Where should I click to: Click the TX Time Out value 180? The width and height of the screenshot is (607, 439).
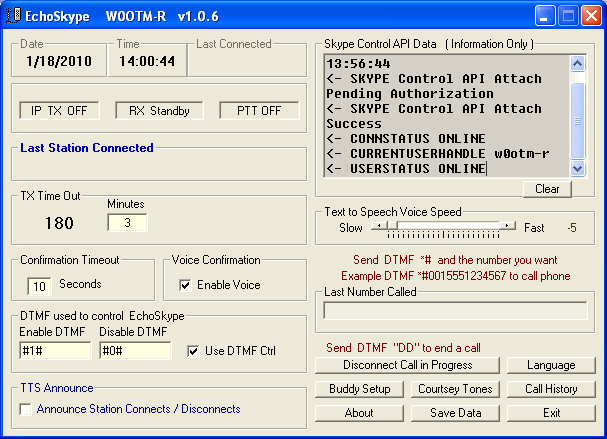click(59, 223)
